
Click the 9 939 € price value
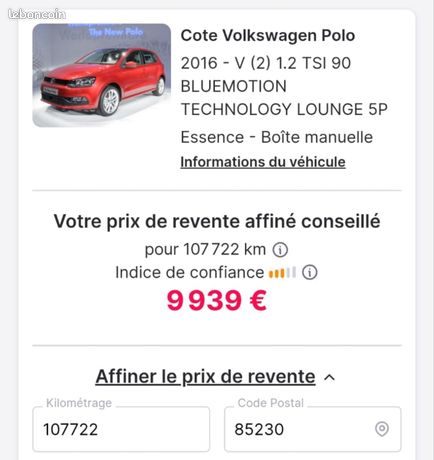coord(217,300)
